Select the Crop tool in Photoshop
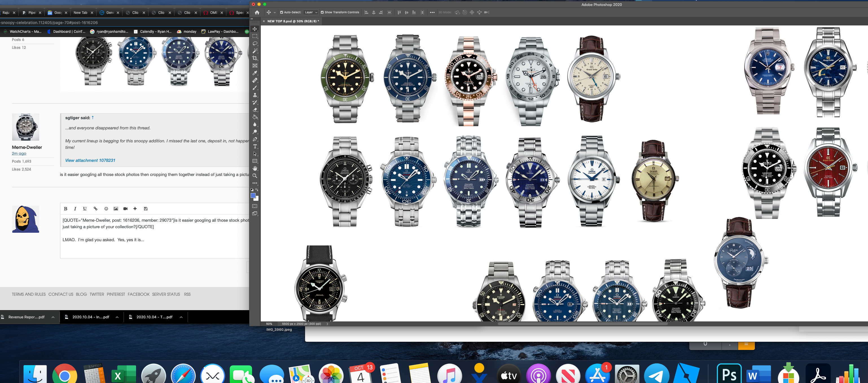The height and width of the screenshot is (383, 868). 255,58
